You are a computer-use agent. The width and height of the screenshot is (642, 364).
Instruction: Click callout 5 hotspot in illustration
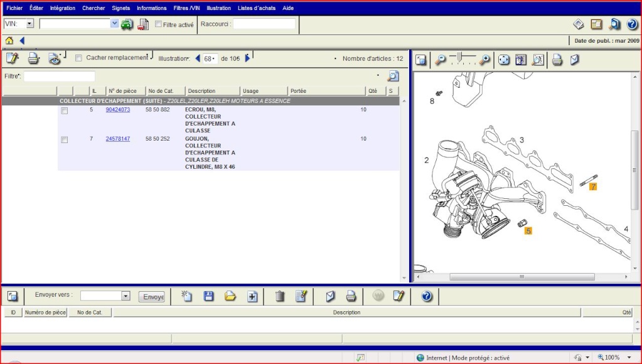pyautogui.click(x=528, y=231)
